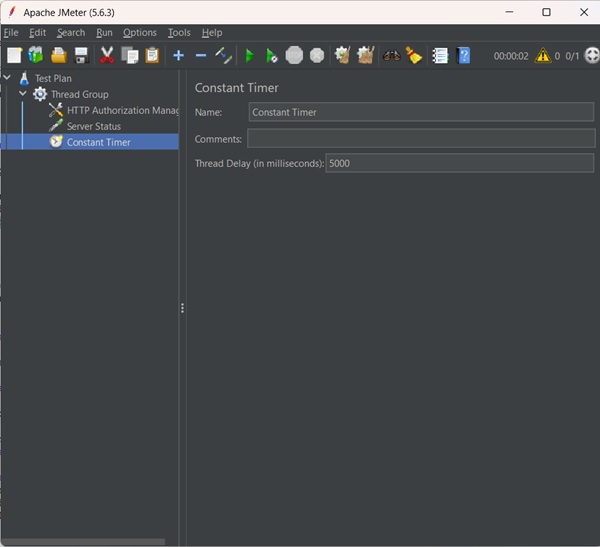The height and width of the screenshot is (547, 600).
Task: Collapse the Test Plan tree node
Action: click(8, 78)
